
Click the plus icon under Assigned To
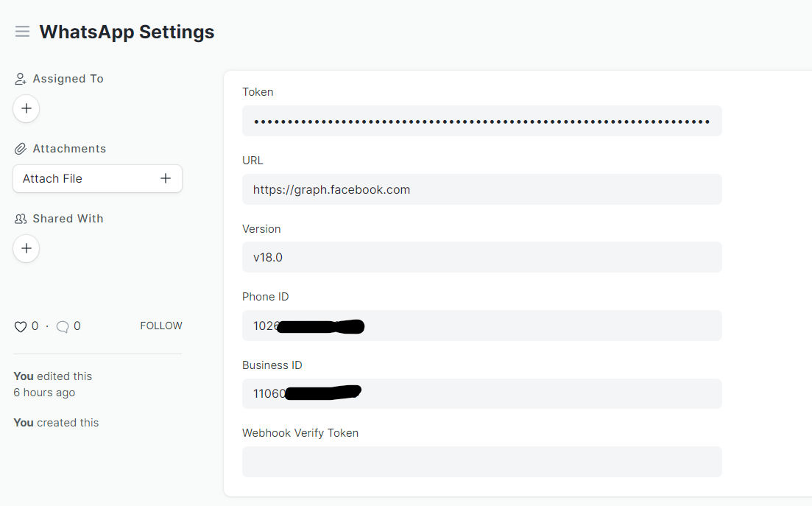point(26,108)
